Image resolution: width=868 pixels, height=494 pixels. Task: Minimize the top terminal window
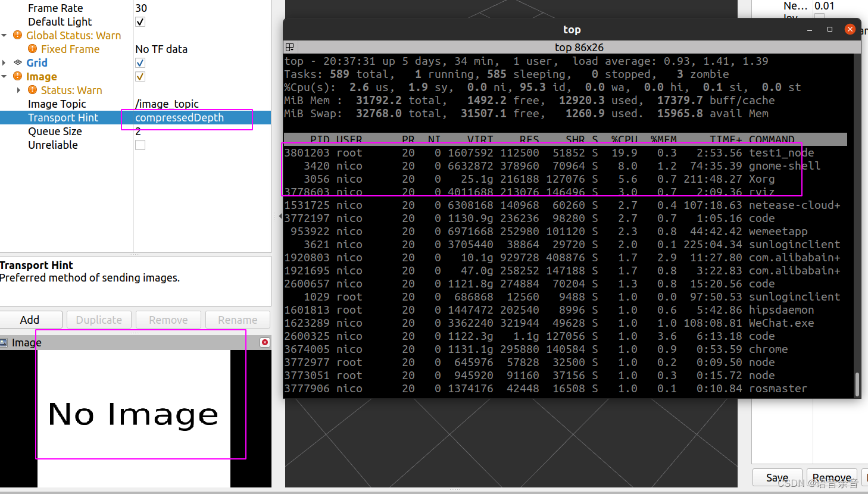pyautogui.click(x=810, y=29)
